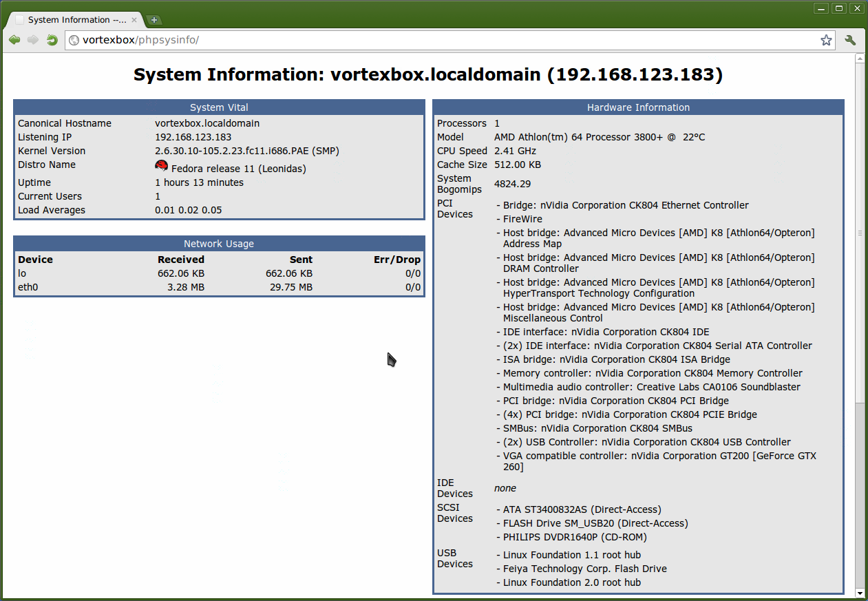Viewport: 868px width, 601px height.
Task: Click Listening IP value 192.168.123.183
Action: (x=193, y=137)
